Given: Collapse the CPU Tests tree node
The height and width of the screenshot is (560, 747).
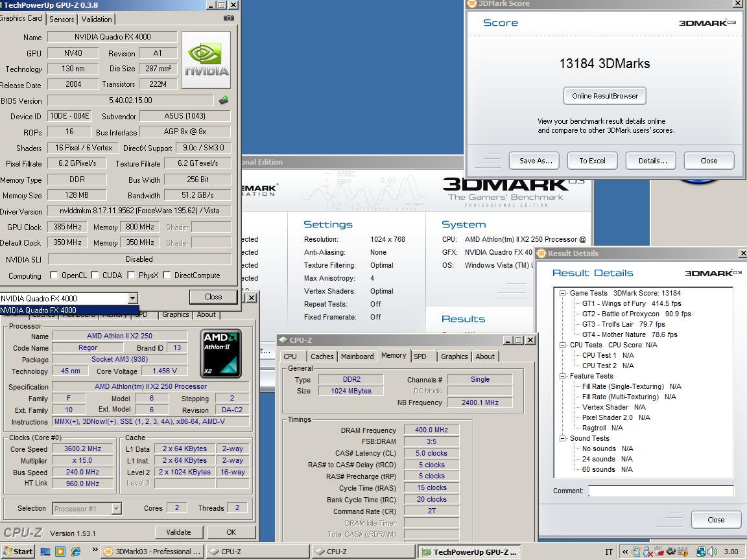Looking at the screenshot, I should point(563,345).
